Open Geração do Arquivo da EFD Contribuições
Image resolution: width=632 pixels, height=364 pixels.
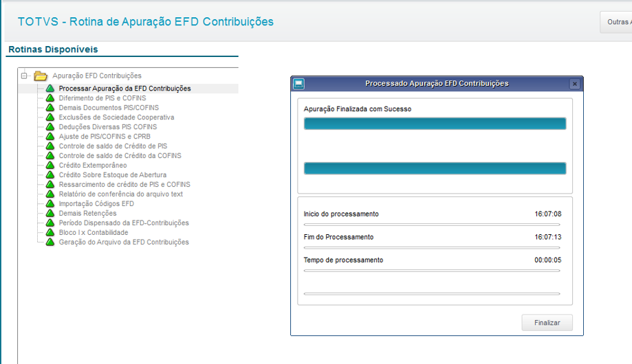(x=124, y=242)
